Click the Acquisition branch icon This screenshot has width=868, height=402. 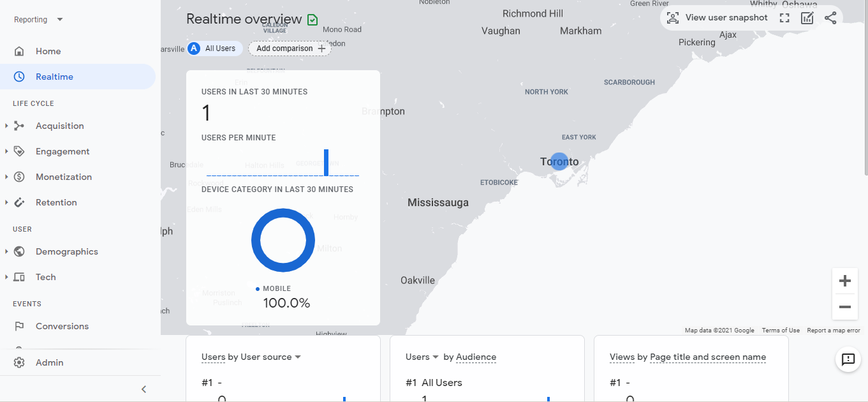pyautogui.click(x=19, y=126)
